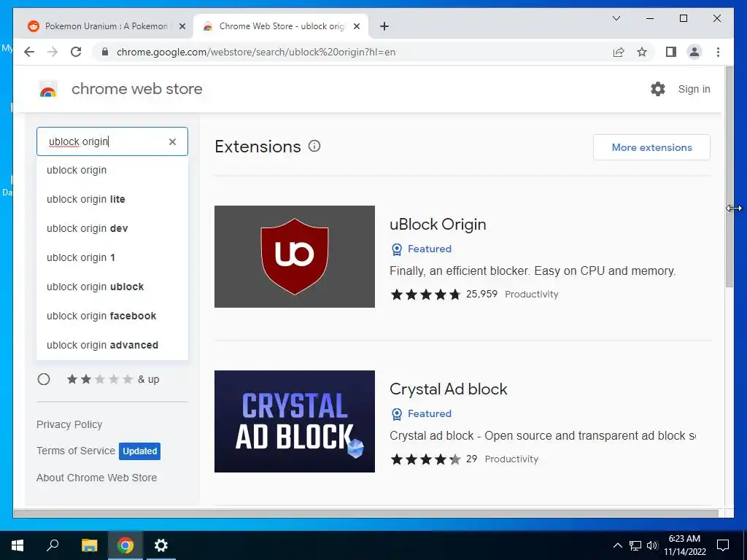Choose suggestion 'ublock origin'
This screenshot has height=560, width=747.
(112, 170)
